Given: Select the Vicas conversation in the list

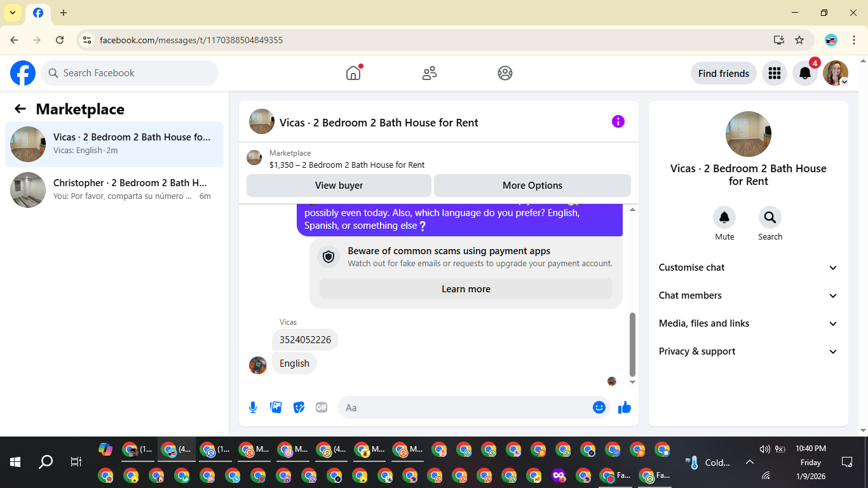Looking at the screenshot, I should (x=114, y=144).
